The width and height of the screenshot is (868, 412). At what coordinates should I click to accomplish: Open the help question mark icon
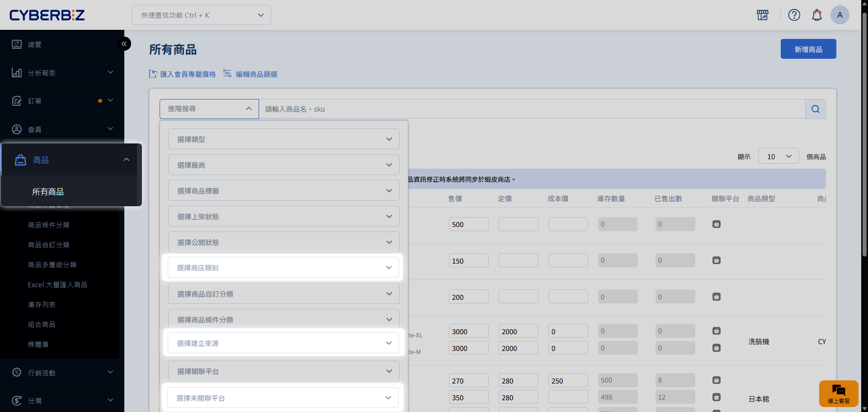pos(794,15)
